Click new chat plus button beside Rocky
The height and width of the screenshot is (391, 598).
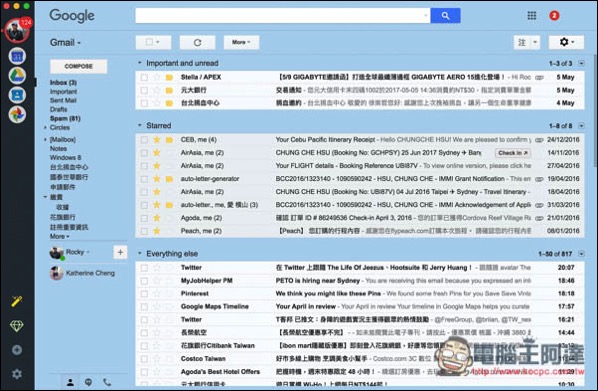(x=120, y=252)
